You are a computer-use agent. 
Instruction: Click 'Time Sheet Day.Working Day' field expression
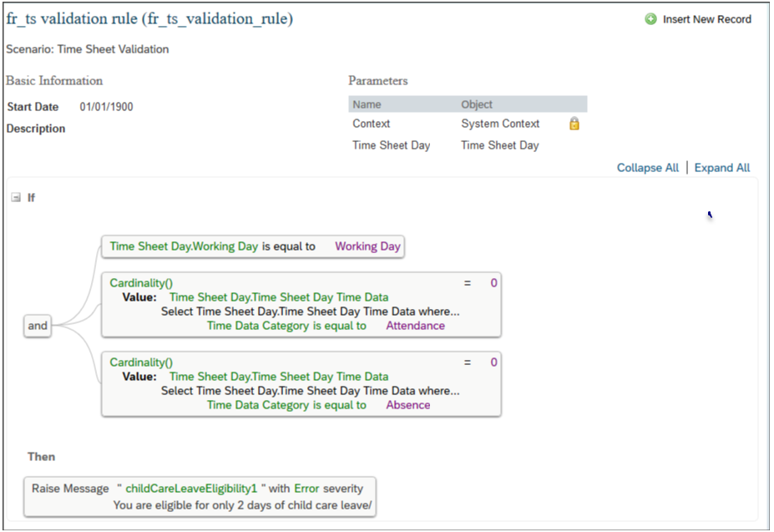[x=184, y=246]
